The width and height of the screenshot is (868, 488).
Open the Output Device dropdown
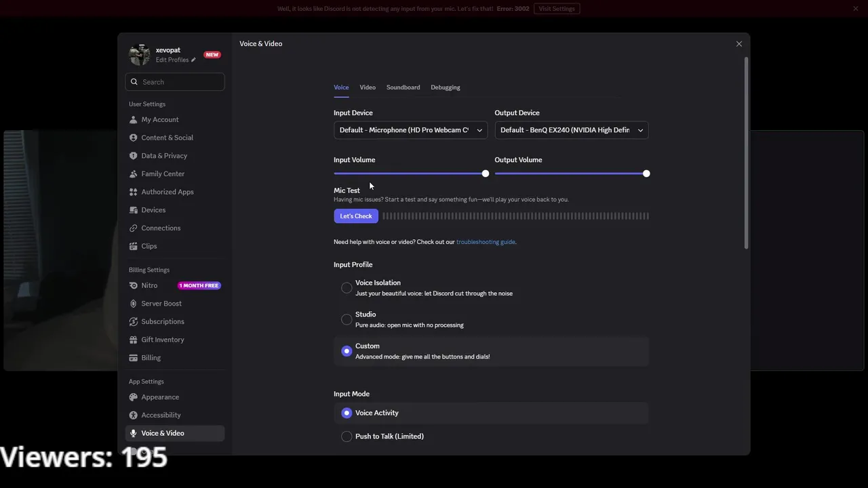coord(572,130)
